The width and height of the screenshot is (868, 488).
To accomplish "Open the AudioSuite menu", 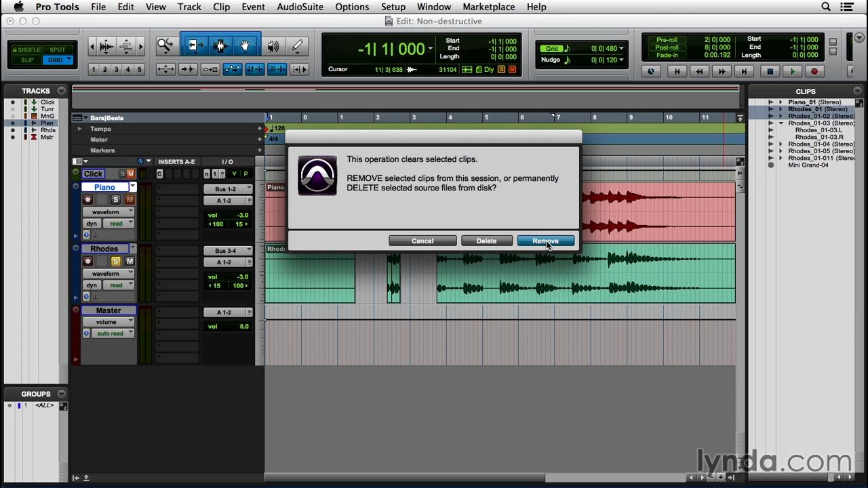I will [x=300, y=7].
